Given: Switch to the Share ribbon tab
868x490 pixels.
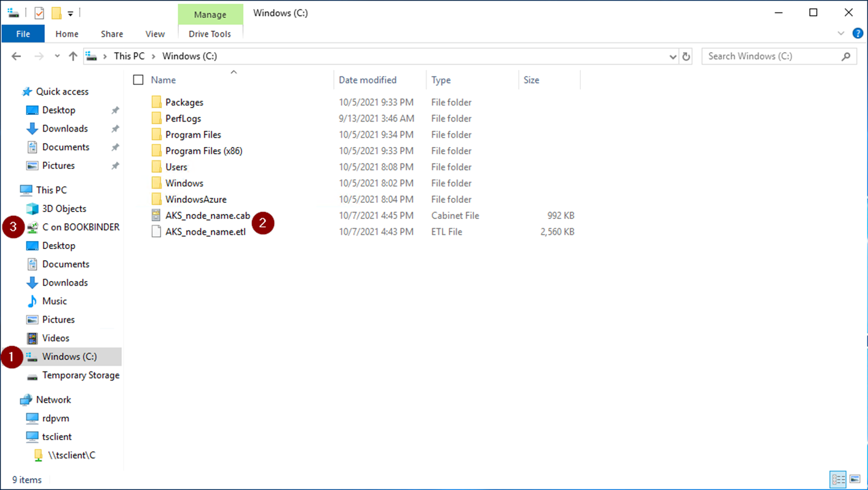Looking at the screenshot, I should pos(112,34).
